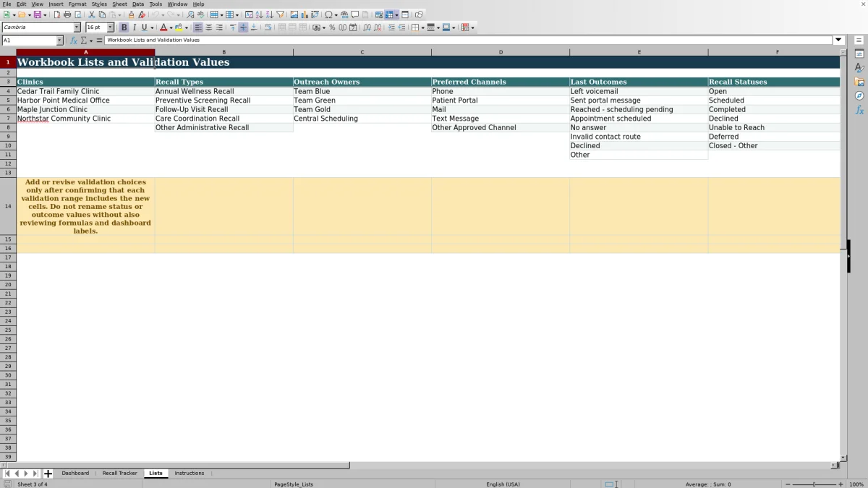
Task: Switch to the Instructions sheet tab
Action: [190, 474]
